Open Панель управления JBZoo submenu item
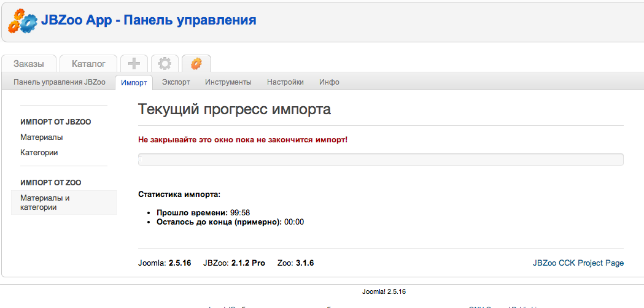Image resolution: width=644 pixels, height=308 pixels. [x=60, y=82]
